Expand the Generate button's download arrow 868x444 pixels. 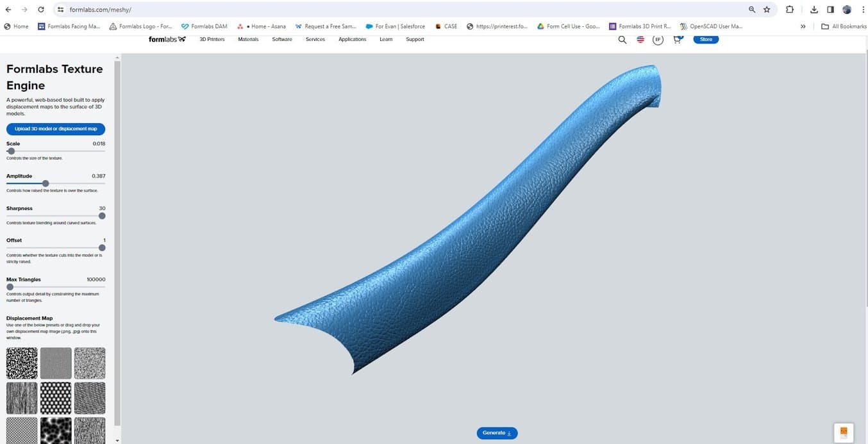(508, 433)
